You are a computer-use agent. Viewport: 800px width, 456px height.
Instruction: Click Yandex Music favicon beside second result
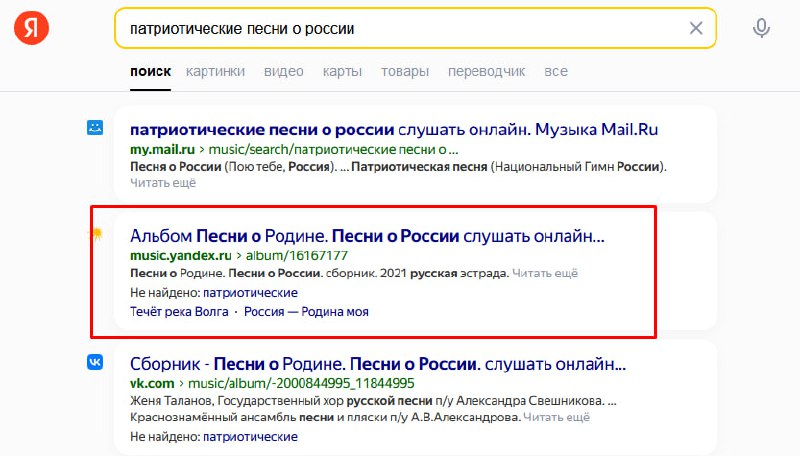tap(95, 234)
